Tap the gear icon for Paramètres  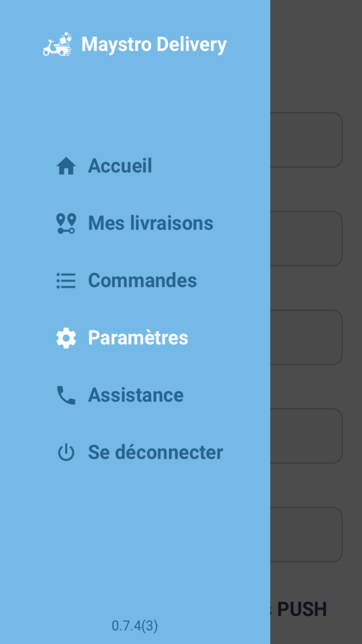[66, 338]
